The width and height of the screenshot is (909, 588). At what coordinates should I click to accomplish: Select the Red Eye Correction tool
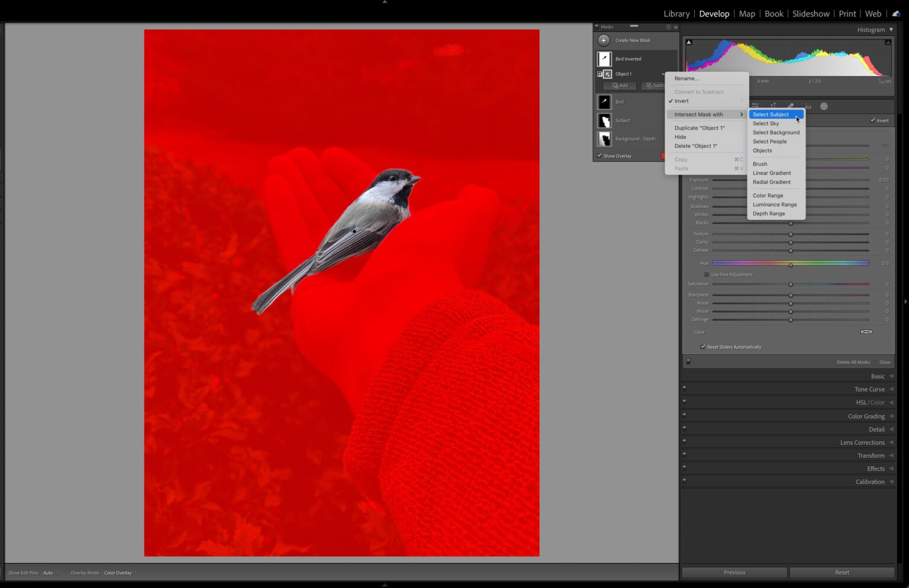tap(808, 106)
